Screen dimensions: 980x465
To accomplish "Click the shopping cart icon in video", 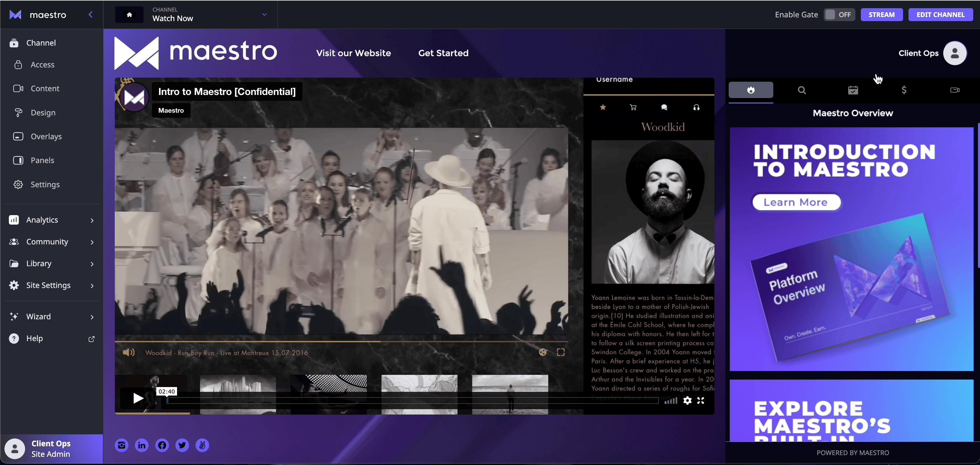I will [x=633, y=108].
